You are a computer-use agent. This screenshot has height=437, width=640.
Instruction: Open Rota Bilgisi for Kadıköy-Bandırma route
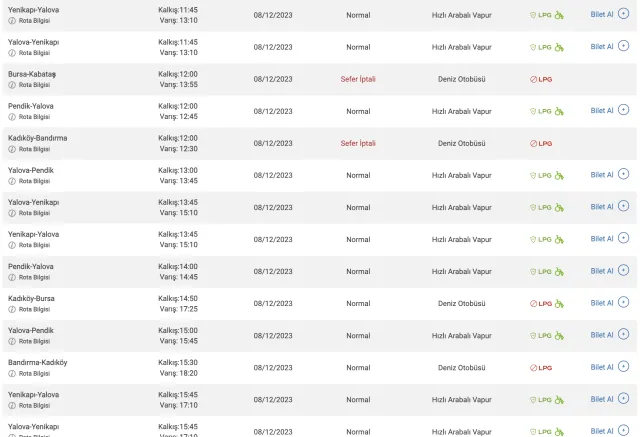point(34,149)
